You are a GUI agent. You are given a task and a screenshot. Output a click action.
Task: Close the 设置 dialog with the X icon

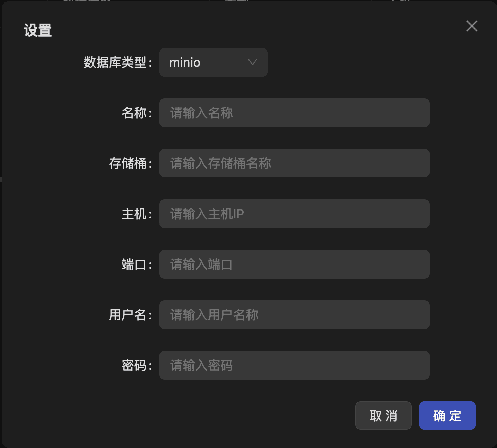tap(472, 26)
